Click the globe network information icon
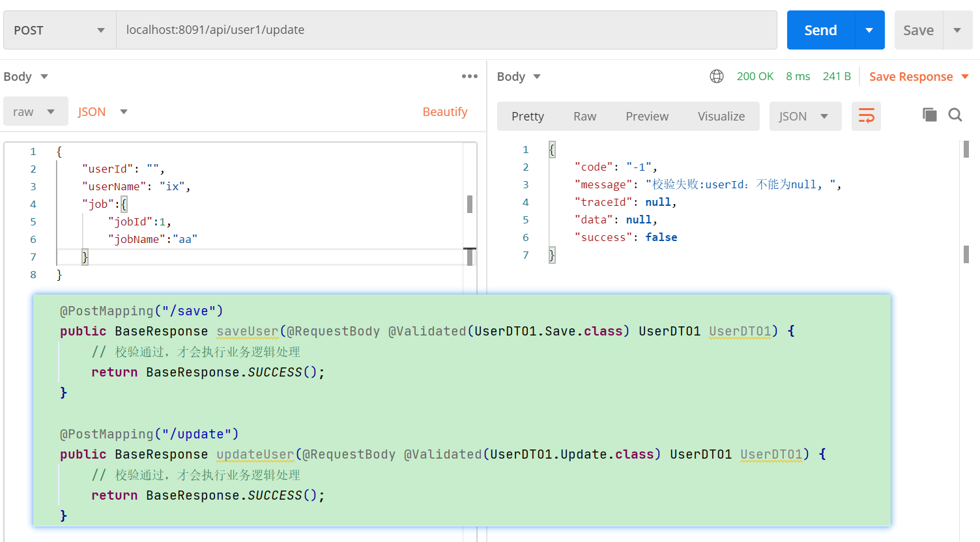The height and width of the screenshot is (542, 980). pos(717,76)
